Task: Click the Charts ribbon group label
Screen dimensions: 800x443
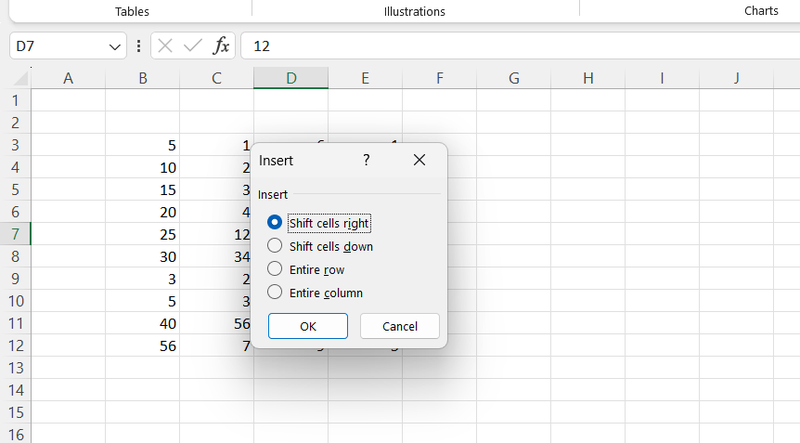Action: (761, 11)
